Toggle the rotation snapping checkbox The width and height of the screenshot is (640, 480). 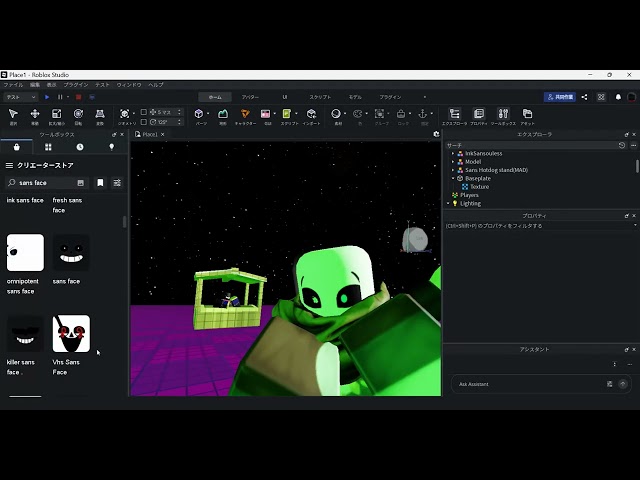(144, 121)
